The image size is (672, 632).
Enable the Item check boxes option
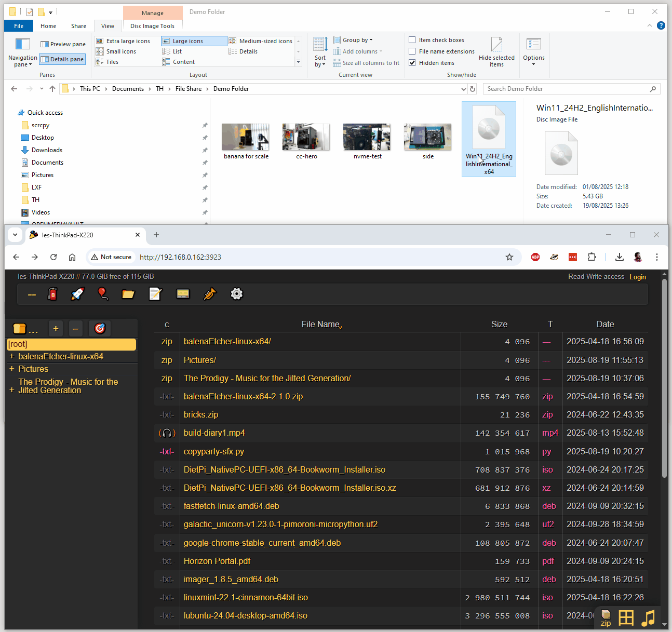(x=412, y=40)
